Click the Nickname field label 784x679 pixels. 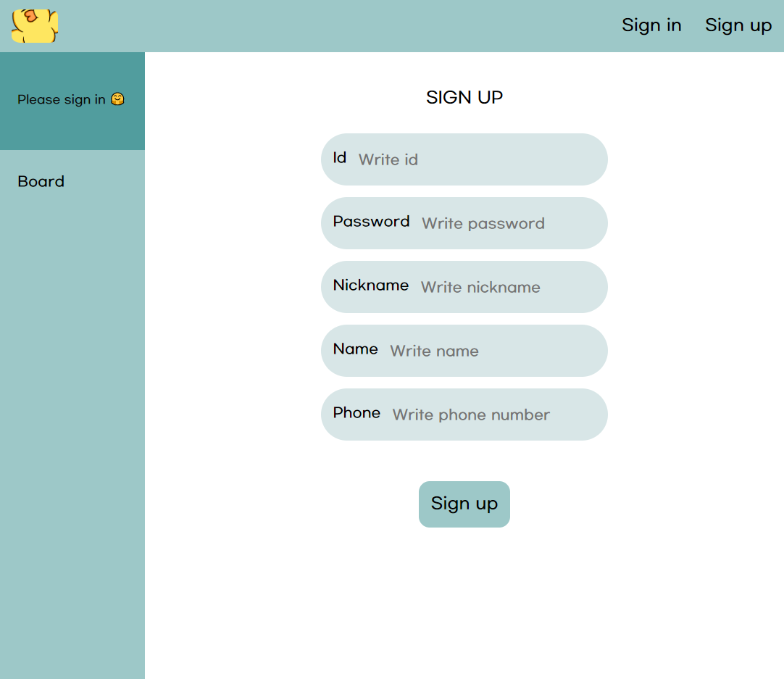point(370,286)
